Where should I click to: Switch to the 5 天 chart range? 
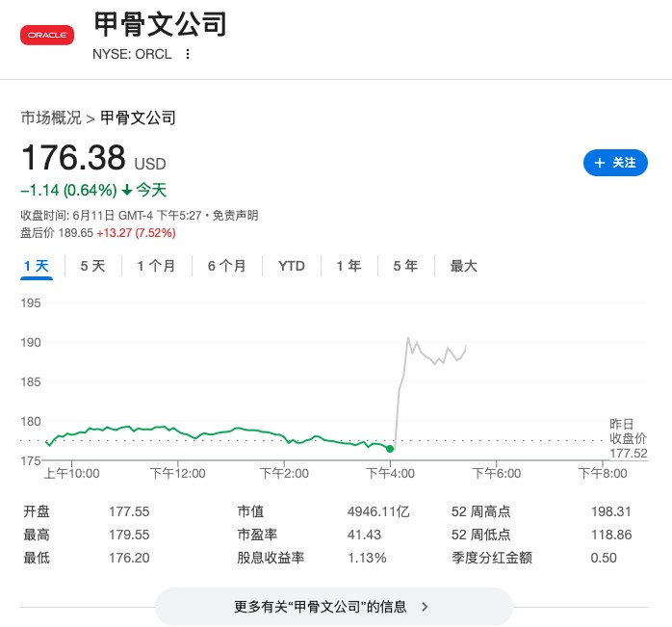(92, 266)
